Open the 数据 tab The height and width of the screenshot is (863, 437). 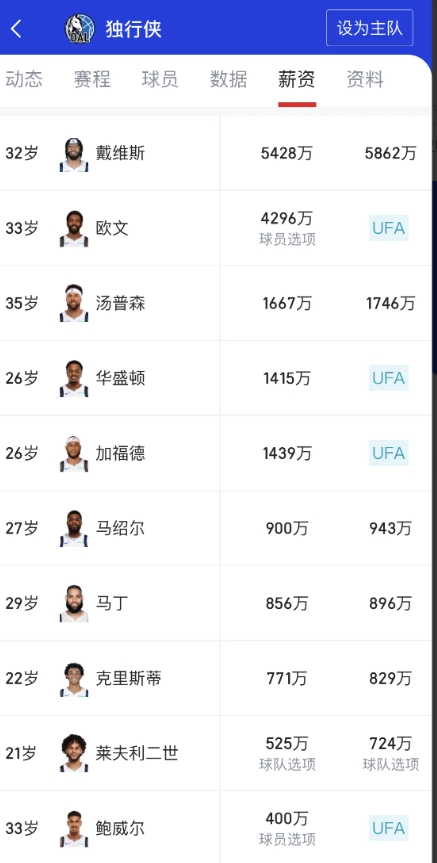tap(228, 80)
